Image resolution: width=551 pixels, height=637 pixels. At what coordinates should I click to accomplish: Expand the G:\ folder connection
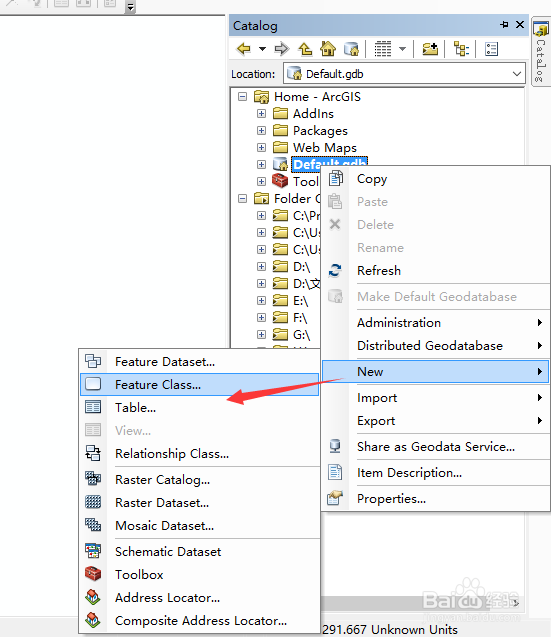click(261, 335)
